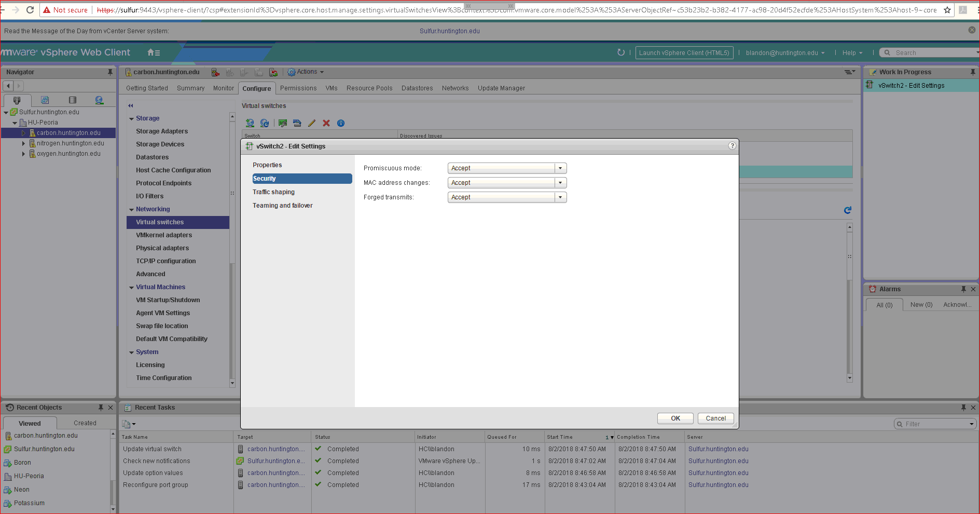Image resolution: width=980 pixels, height=514 pixels.
Task: Open the Help dropdown menu
Action: (852, 53)
